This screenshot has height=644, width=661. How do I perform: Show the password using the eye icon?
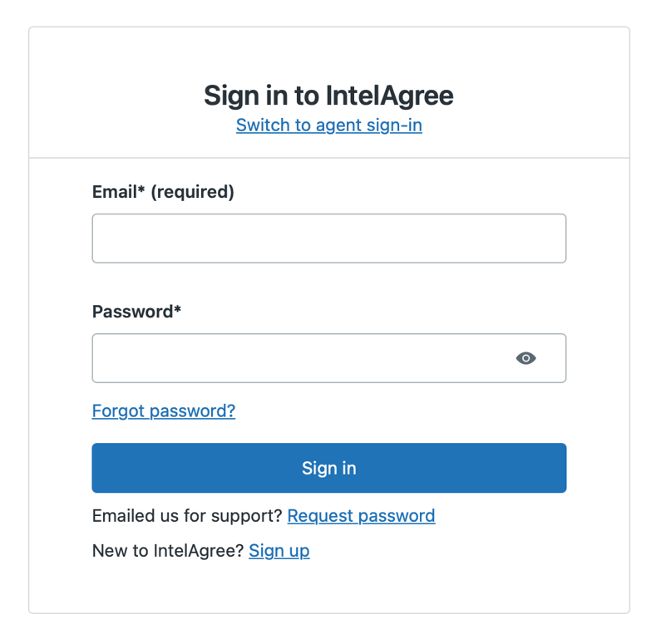pos(525,358)
